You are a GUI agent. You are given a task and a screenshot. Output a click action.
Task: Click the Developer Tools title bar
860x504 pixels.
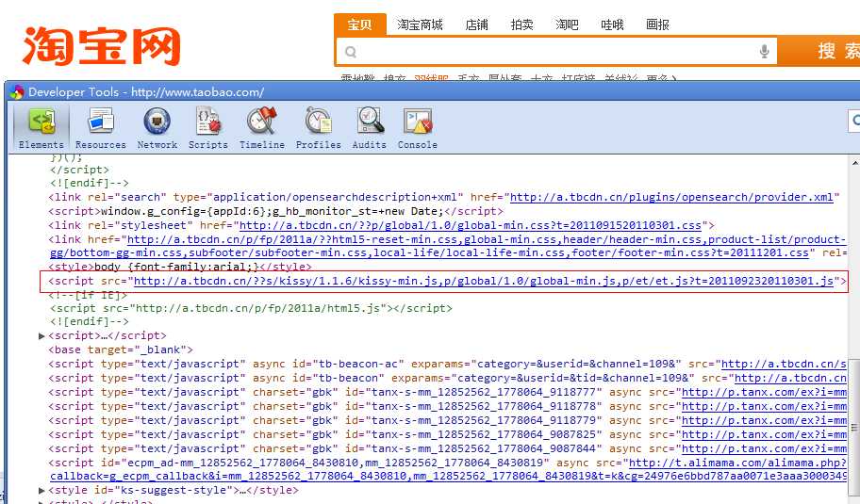pyautogui.click(x=432, y=92)
